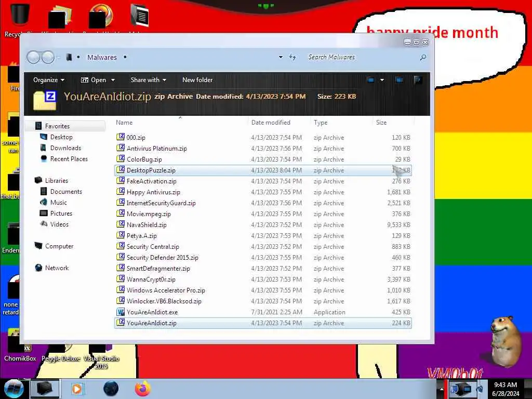The height and width of the screenshot is (399, 532).
Task: Select the Antivirus Platinum.zip file icon
Action: [x=120, y=148]
